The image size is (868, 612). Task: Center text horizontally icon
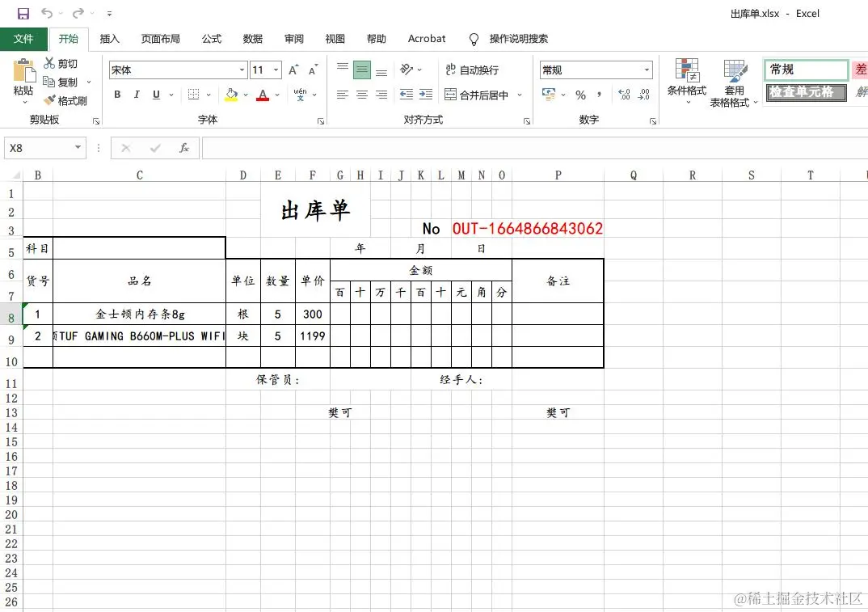362,95
